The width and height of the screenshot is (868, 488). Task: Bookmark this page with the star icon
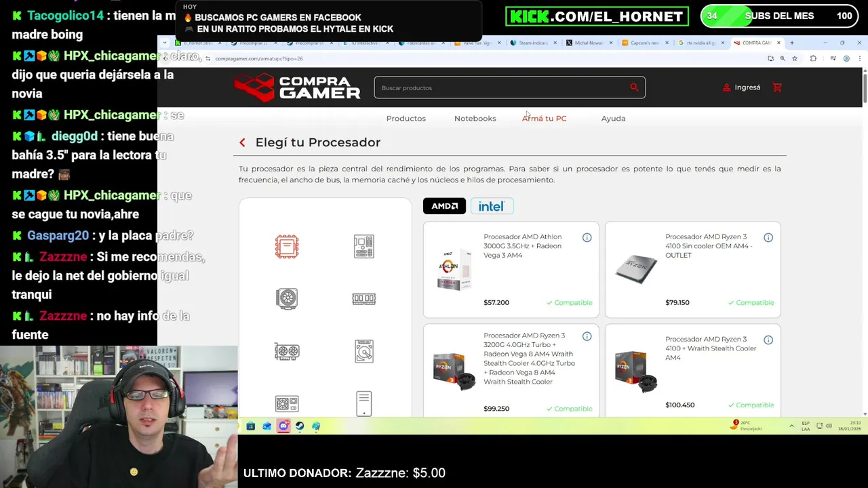[795, 58]
